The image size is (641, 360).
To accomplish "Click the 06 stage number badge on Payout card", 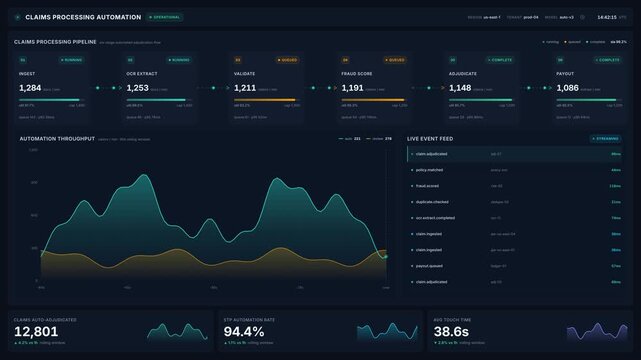I will point(560,60).
